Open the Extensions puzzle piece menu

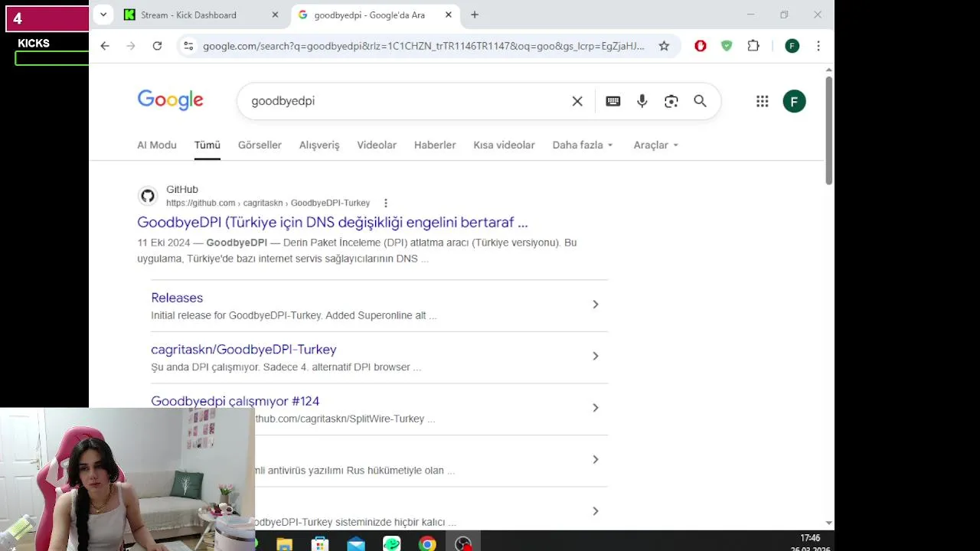point(753,46)
